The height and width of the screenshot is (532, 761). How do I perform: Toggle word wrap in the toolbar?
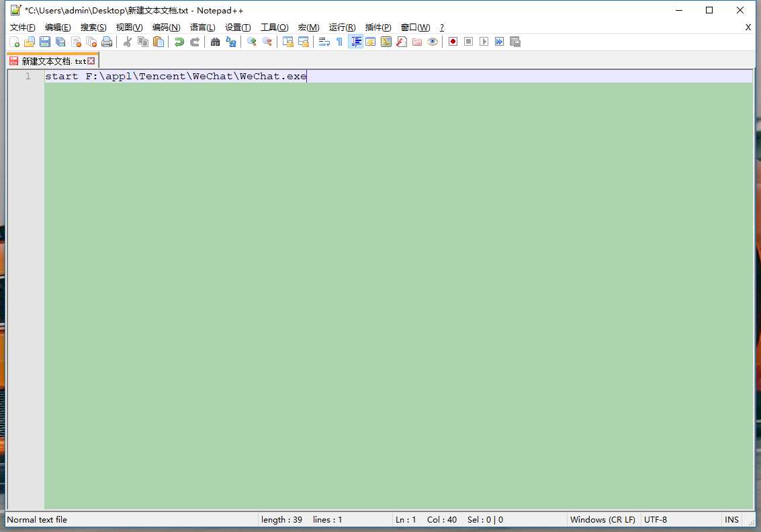click(324, 42)
